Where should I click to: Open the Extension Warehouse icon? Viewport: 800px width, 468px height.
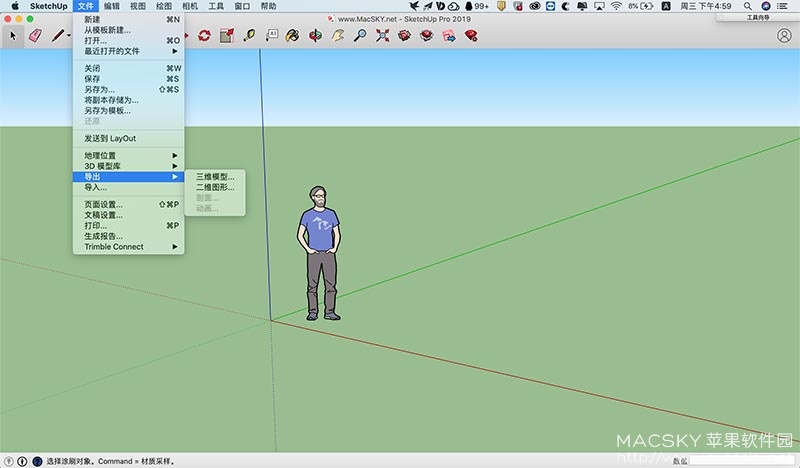coord(427,35)
